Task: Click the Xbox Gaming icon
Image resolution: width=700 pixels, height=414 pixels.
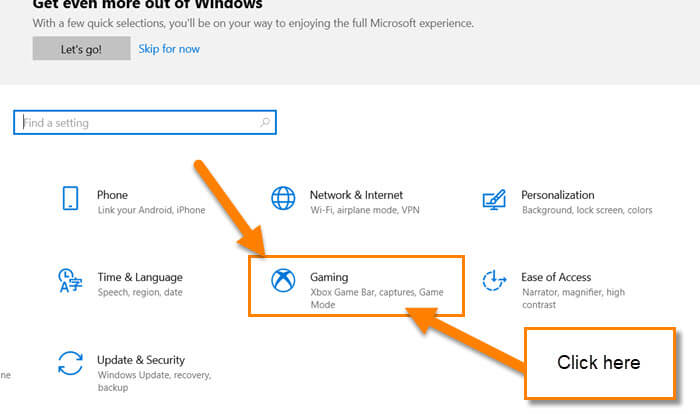Action: pyautogui.click(x=283, y=280)
